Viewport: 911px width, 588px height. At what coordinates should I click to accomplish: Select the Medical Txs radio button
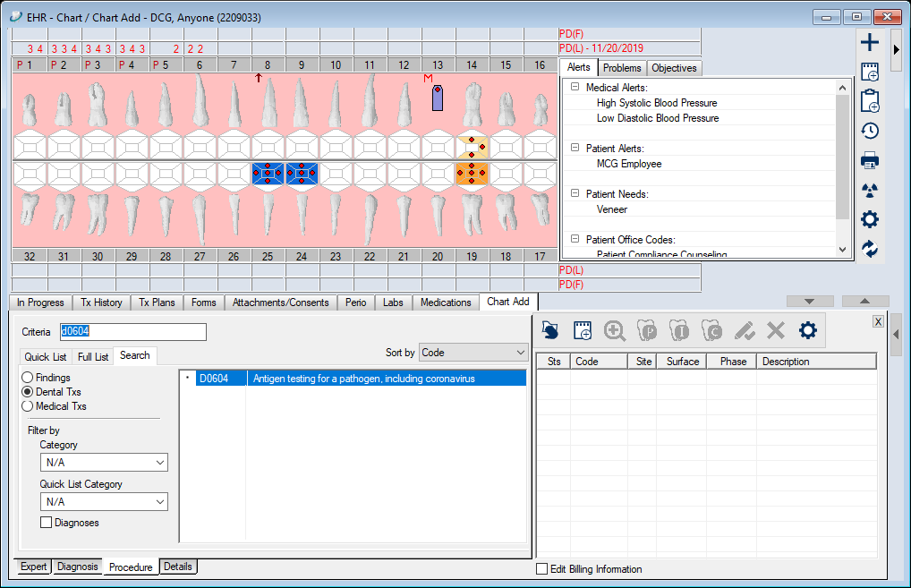[29, 406]
